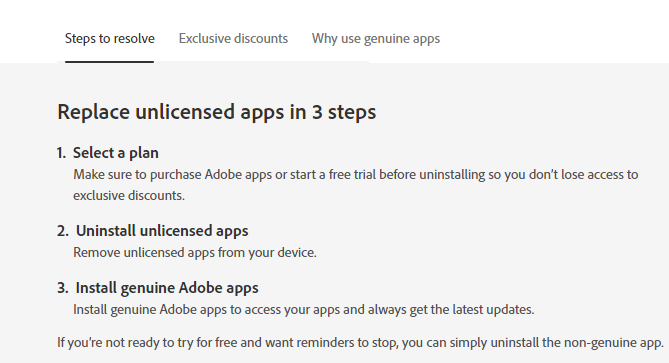Click the note starting If you're not ready
Viewport: 669px width, 363px height.
point(361,343)
